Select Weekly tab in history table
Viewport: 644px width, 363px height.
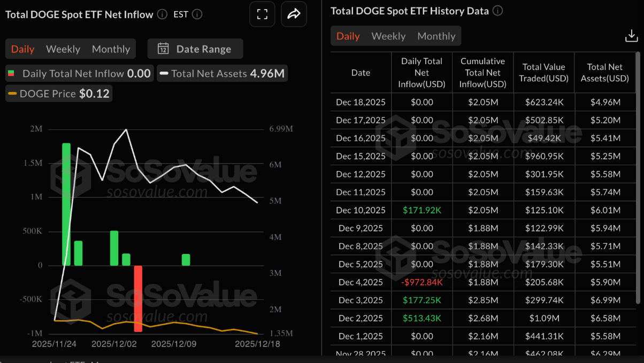(388, 36)
